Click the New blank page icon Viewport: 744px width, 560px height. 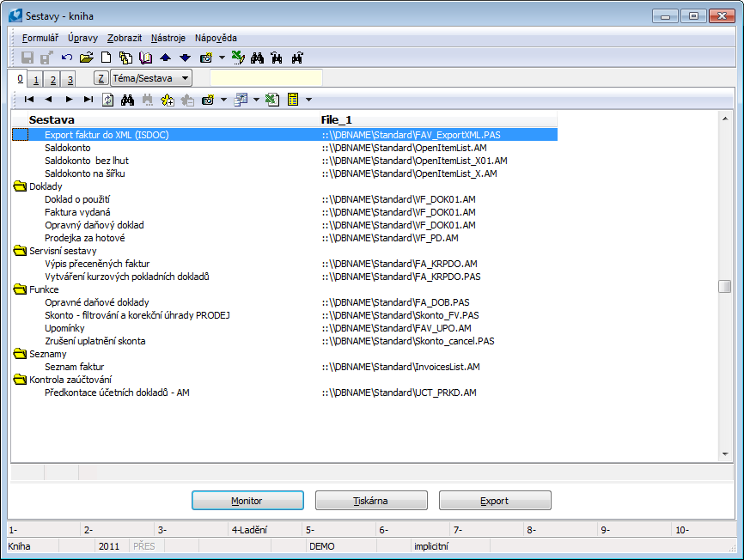[x=106, y=58]
